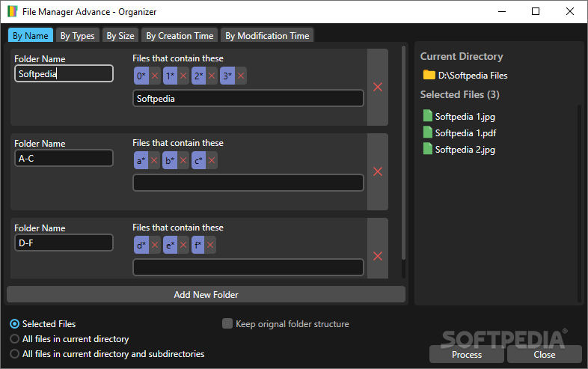Switch to the By Types tab
Screen dimensions: 588x369
click(78, 35)
